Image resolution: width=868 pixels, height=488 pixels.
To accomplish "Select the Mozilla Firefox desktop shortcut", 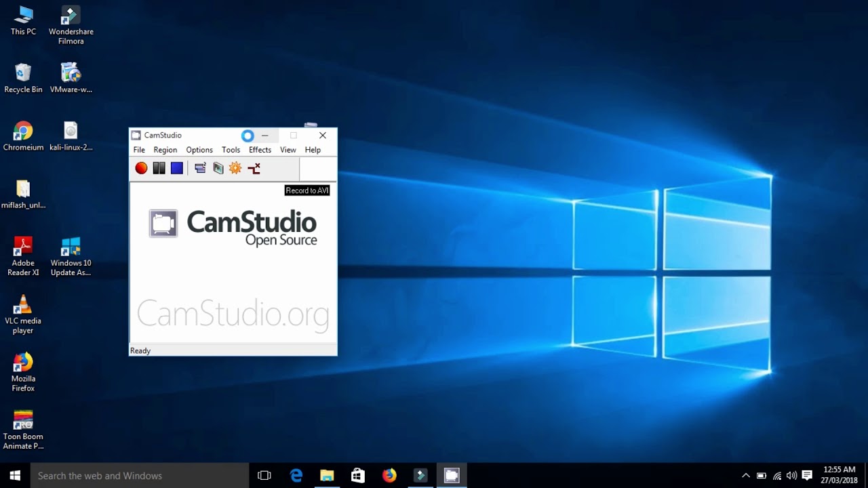I will (23, 373).
